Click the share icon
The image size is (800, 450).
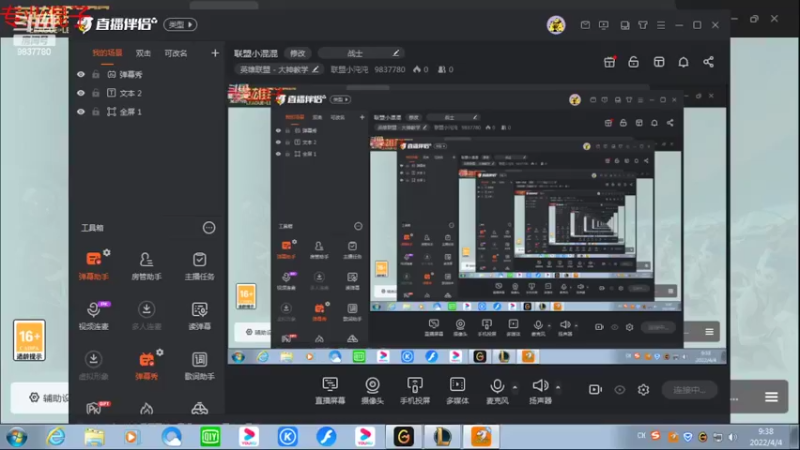(x=708, y=62)
